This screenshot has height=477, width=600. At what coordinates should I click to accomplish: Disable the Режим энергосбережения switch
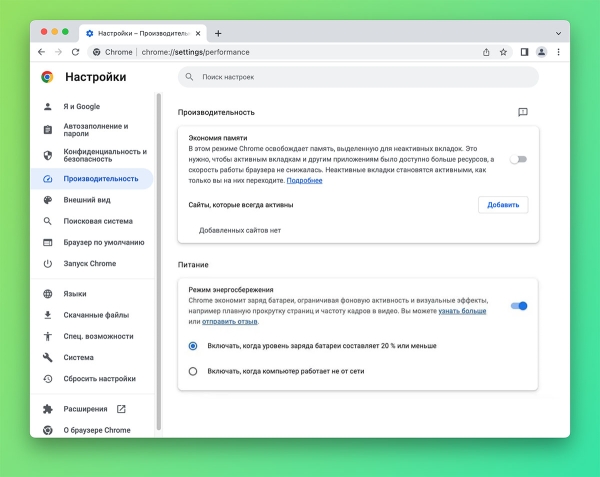518,306
